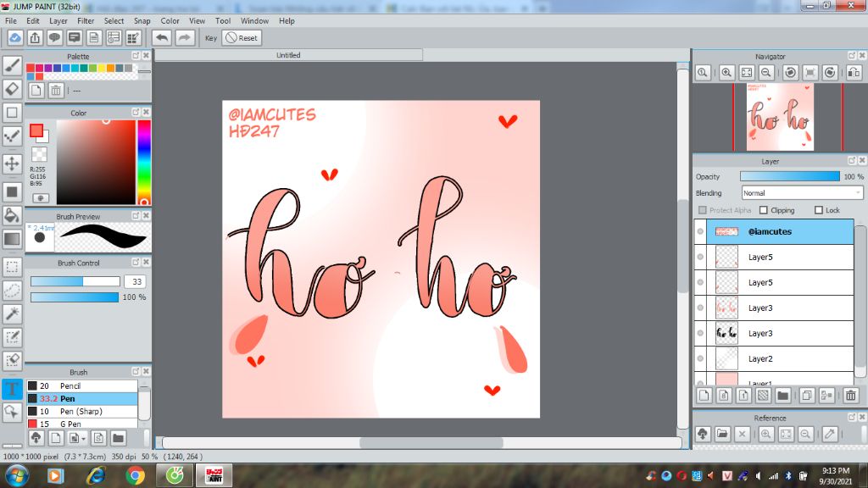Click the volume icon in system tray
Image resolution: width=868 pixels, height=488 pixels.
pyautogui.click(x=758, y=476)
